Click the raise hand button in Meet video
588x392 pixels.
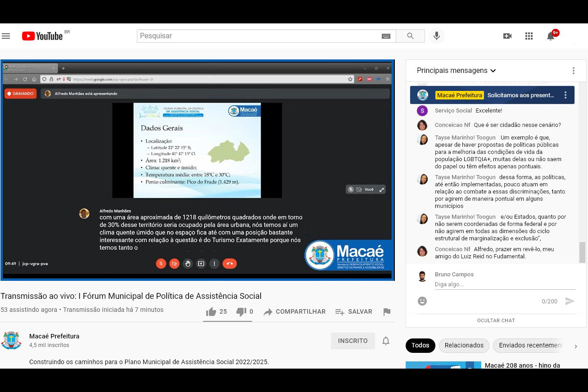[x=188, y=264]
